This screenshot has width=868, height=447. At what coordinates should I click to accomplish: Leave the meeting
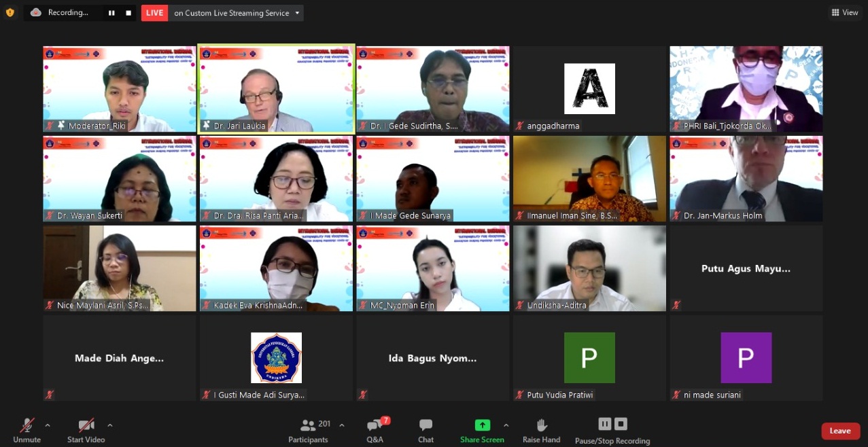tap(840, 431)
